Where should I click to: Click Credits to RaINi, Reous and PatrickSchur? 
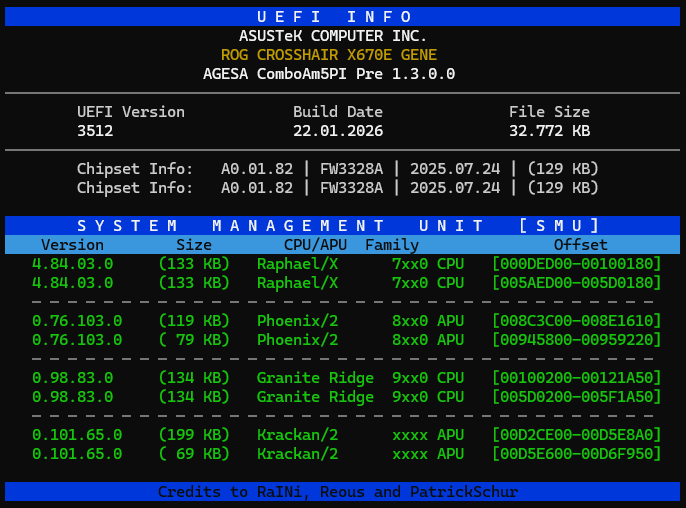click(x=338, y=492)
